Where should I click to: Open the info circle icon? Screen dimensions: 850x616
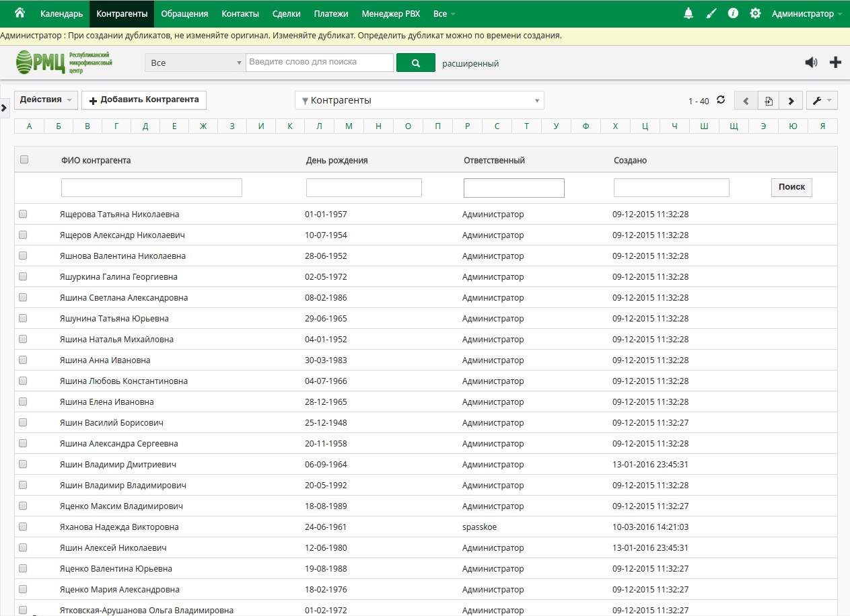tap(733, 13)
